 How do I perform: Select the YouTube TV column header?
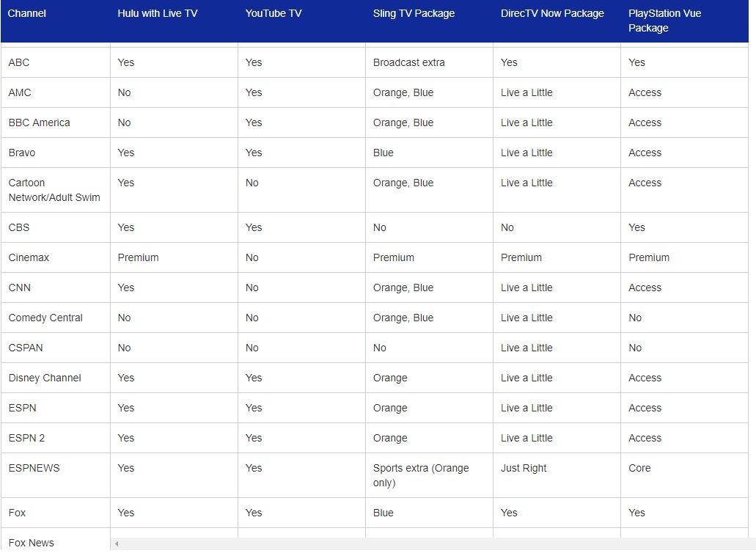coord(274,13)
